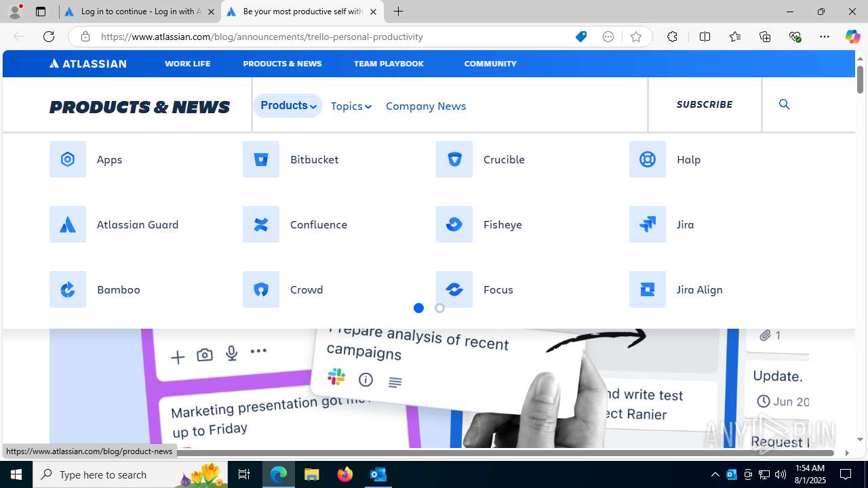
Task: Click the taskbar search box
Action: point(132,474)
